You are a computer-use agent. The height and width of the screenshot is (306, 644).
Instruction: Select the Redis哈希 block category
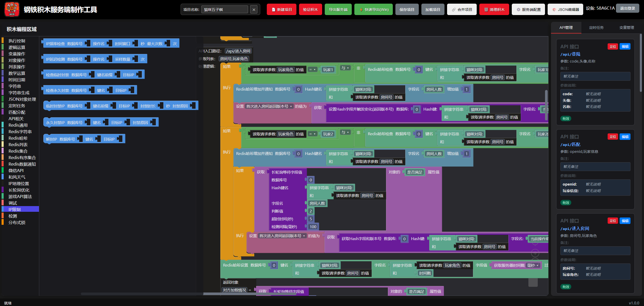coord(18,138)
